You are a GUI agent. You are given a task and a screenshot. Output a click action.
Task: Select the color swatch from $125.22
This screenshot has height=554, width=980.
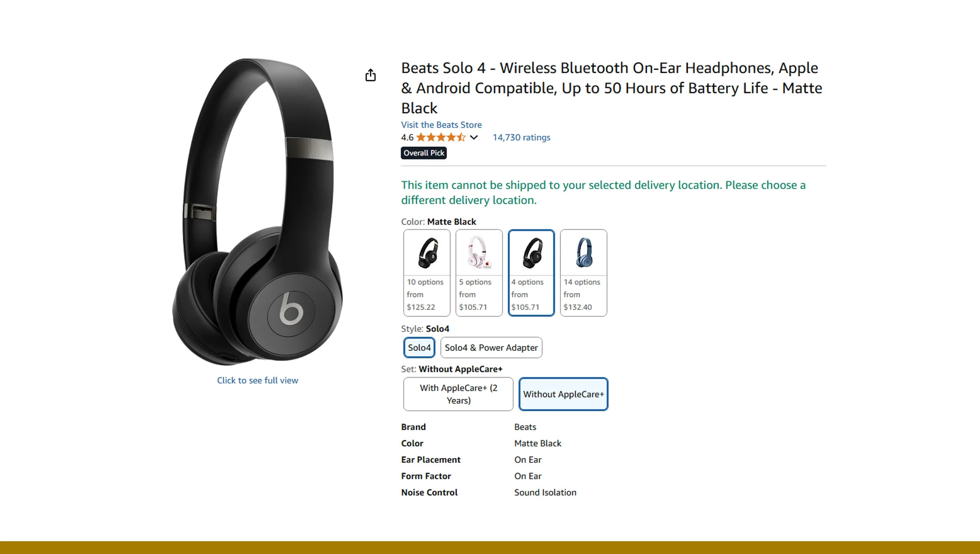(x=426, y=272)
